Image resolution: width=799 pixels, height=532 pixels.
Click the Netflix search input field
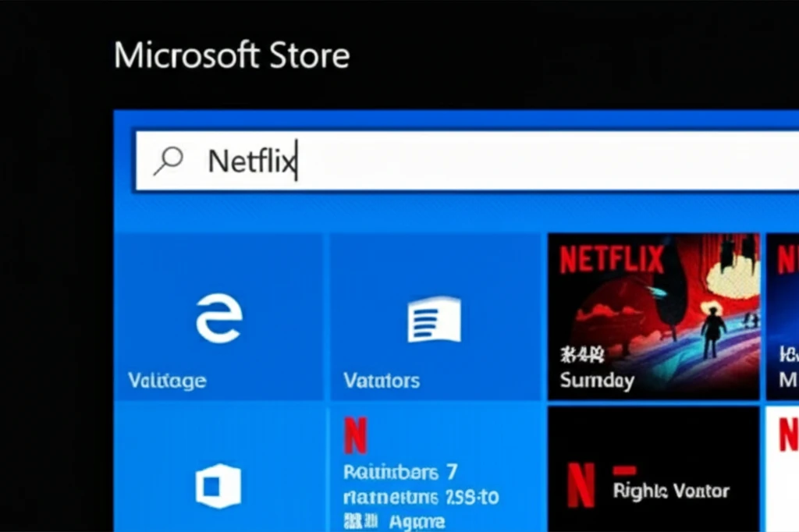(467, 161)
